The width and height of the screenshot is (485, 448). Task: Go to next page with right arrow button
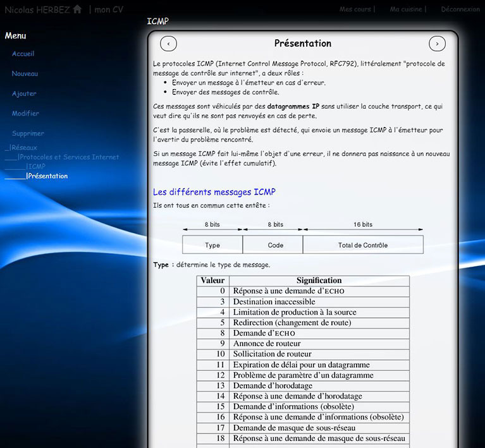(437, 44)
